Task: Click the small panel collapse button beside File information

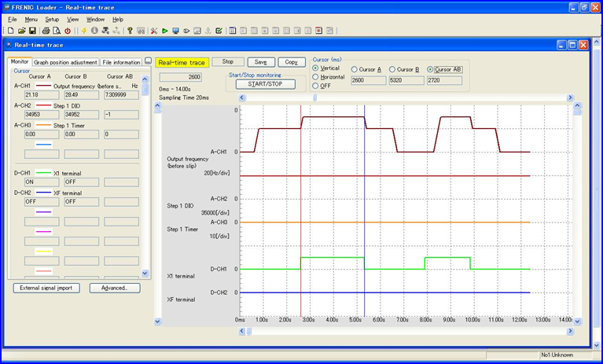Action: pyautogui.click(x=148, y=61)
